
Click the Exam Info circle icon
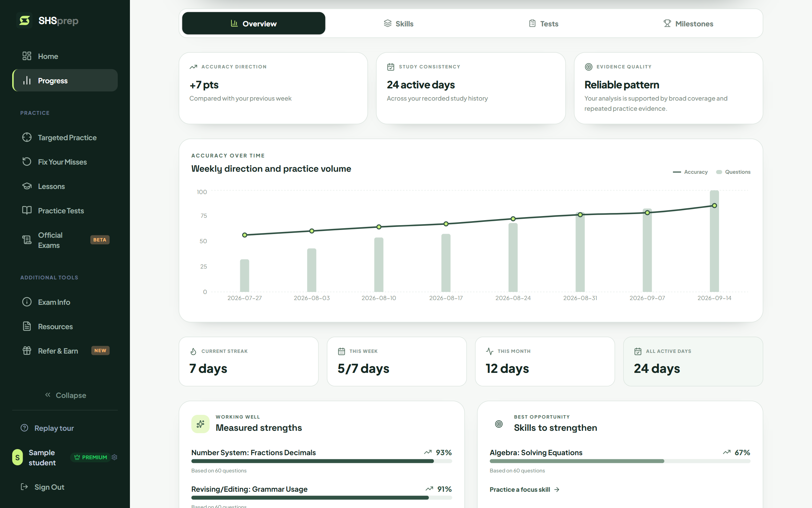(27, 302)
